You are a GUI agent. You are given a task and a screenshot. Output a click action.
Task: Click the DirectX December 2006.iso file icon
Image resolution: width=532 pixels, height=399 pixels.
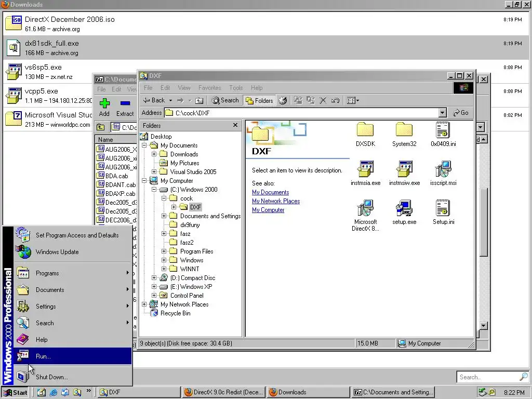point(14,23)
